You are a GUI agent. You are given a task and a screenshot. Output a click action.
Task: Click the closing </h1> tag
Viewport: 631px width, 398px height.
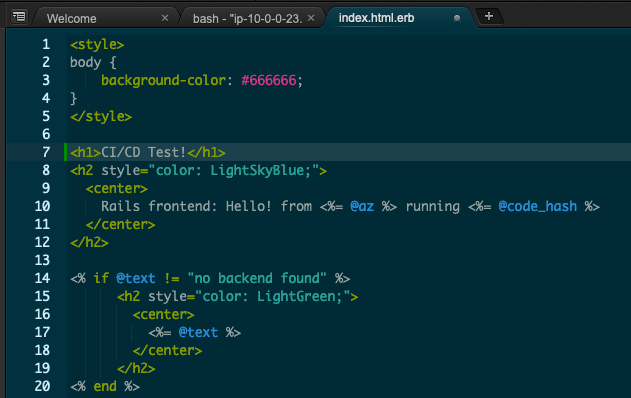tap(206, 152)
